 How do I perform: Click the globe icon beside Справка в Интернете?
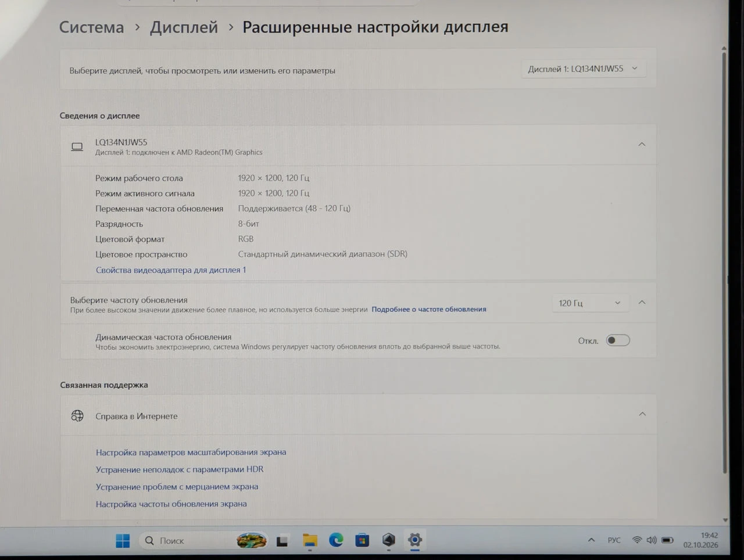pos(77,416)
